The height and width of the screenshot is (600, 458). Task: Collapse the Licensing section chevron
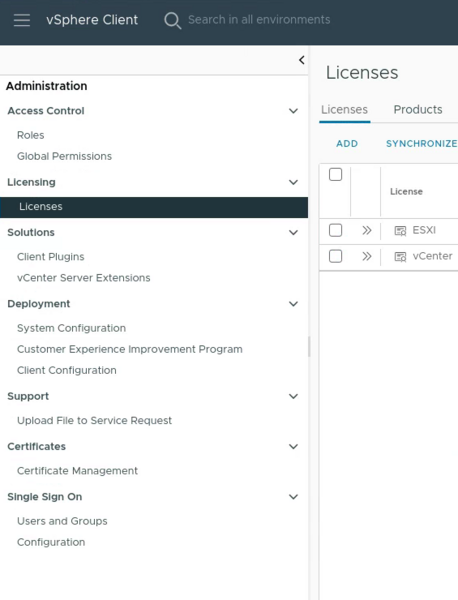tap(293, 182)
